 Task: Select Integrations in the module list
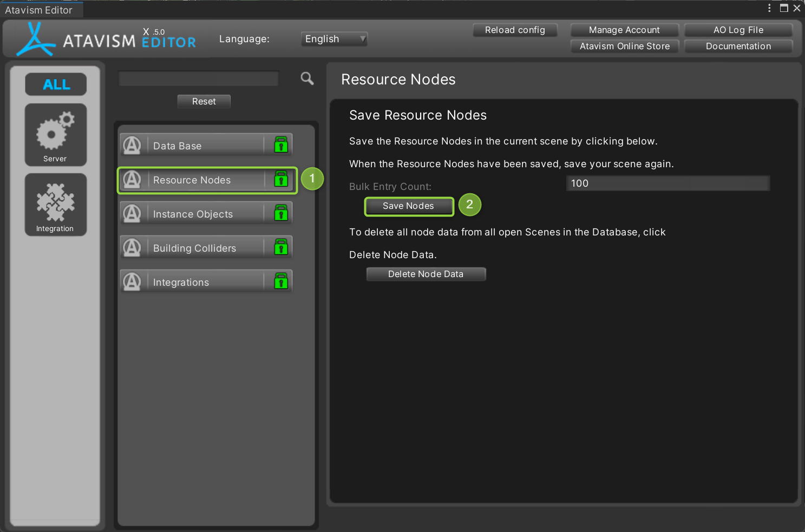[181, 282]
